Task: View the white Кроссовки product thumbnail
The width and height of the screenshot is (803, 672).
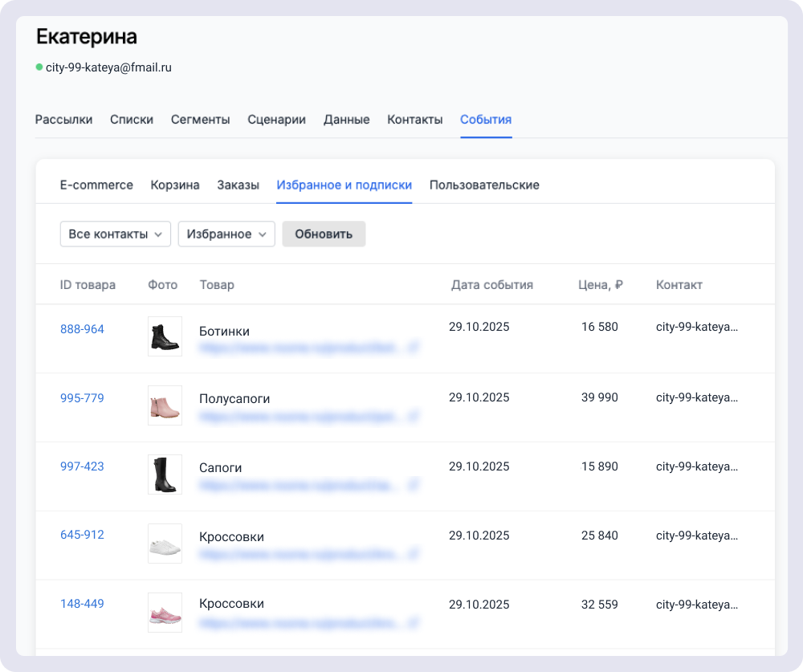Action: click(x=165, y=544)
